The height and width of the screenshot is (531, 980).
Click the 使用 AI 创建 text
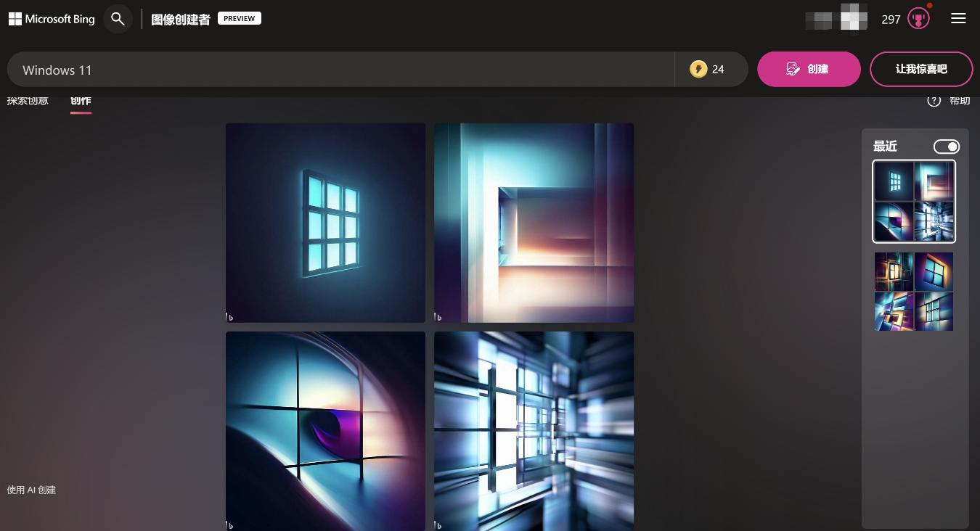tap(31, 490)
